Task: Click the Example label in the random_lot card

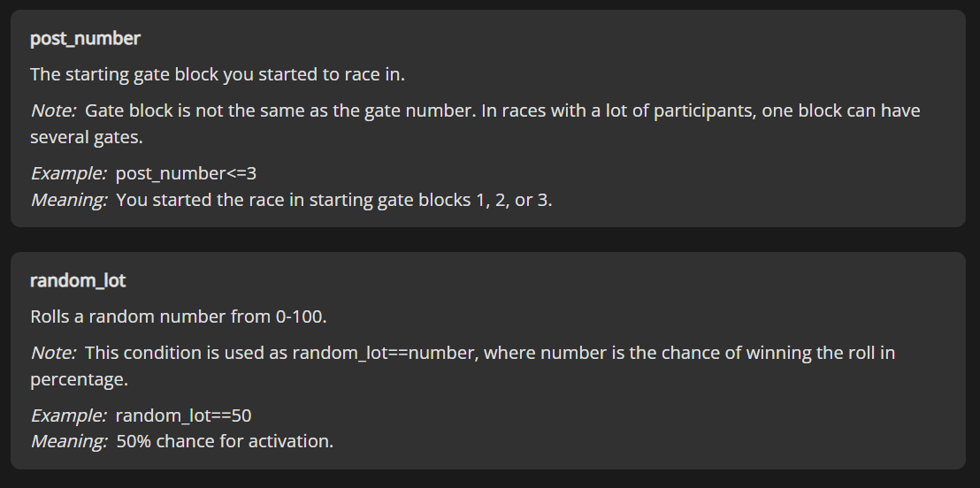Action: tap(68, 416)
